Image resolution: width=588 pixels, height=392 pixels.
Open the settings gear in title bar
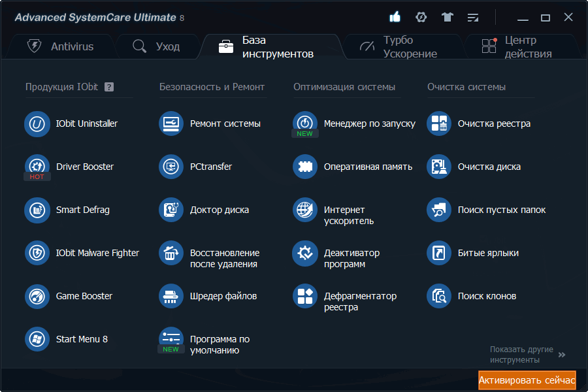[421, 18]
